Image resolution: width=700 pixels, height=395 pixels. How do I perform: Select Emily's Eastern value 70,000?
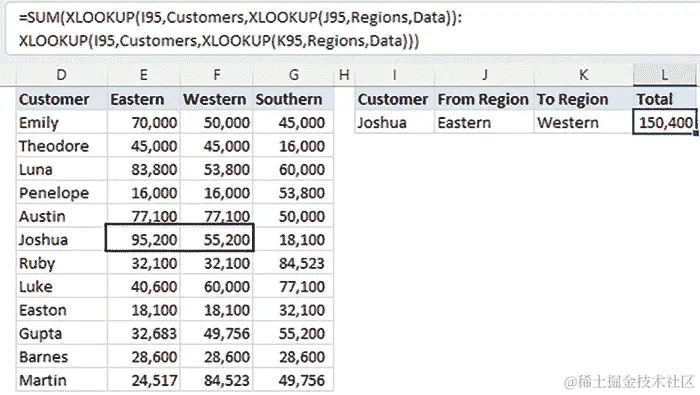coord(143,122)
